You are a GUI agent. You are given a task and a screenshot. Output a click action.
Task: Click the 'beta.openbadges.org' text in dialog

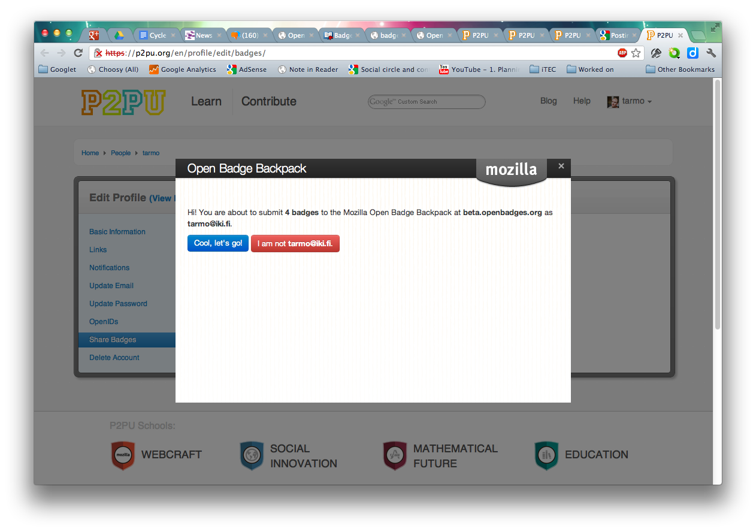tap(503, 213)
